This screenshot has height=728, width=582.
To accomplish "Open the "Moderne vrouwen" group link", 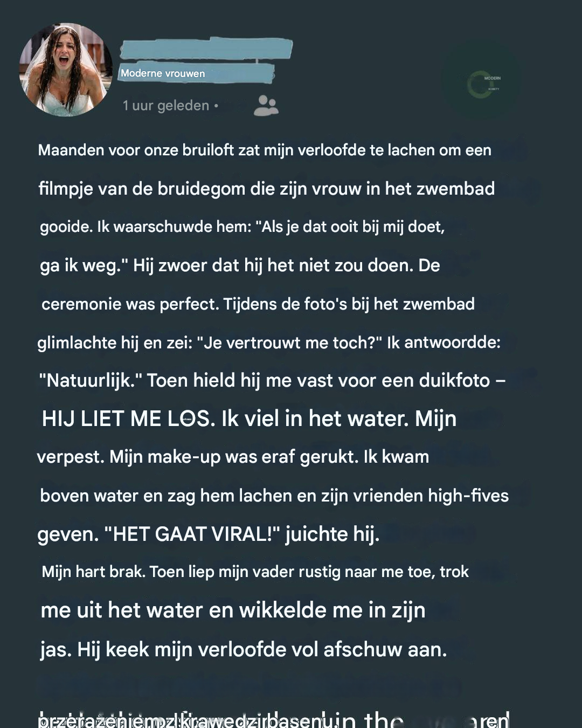I will 163,73.
